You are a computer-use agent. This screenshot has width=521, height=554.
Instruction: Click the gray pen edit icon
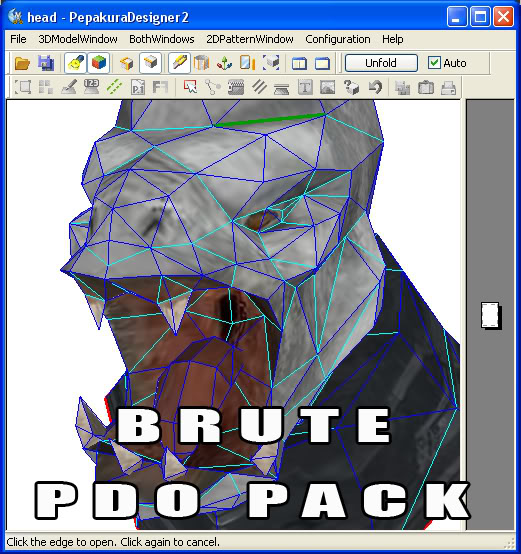(69, 87)
